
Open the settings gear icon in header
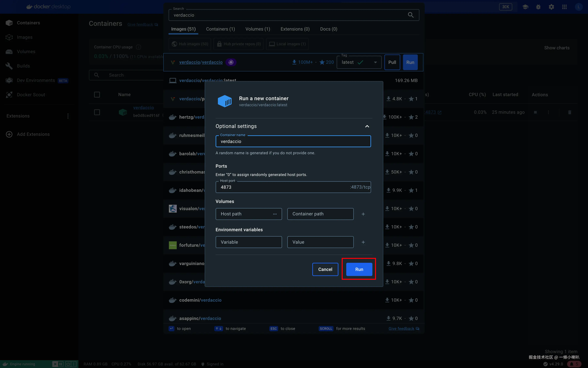coord(551,7)
